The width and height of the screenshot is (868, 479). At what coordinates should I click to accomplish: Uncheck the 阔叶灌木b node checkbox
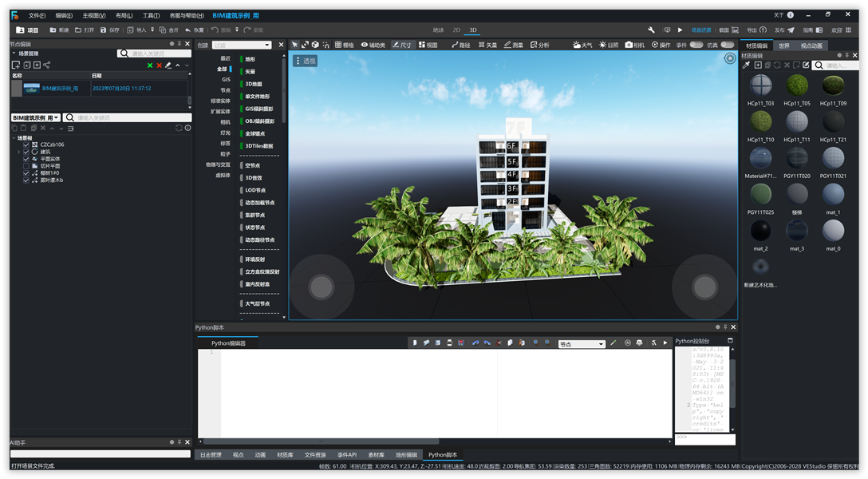tap(26, 180)
